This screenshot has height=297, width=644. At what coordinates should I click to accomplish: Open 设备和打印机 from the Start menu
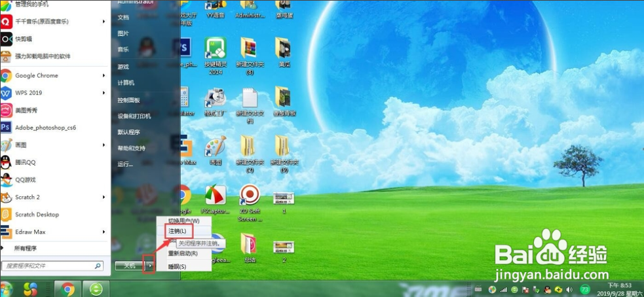click(x=134, y=116)
